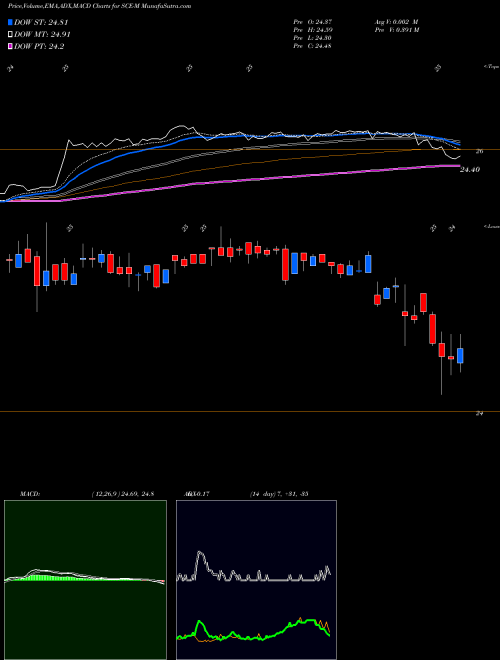500x660 pixels.
Task: Click the last blue candlestick on the right
Action: click(x=460, y=356)
